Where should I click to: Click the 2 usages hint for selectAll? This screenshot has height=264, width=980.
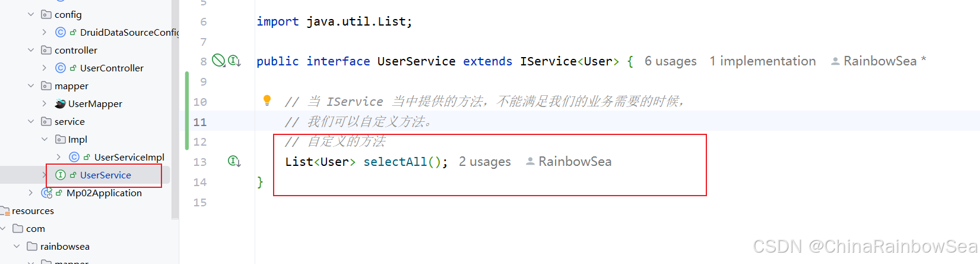coord(485,162)
